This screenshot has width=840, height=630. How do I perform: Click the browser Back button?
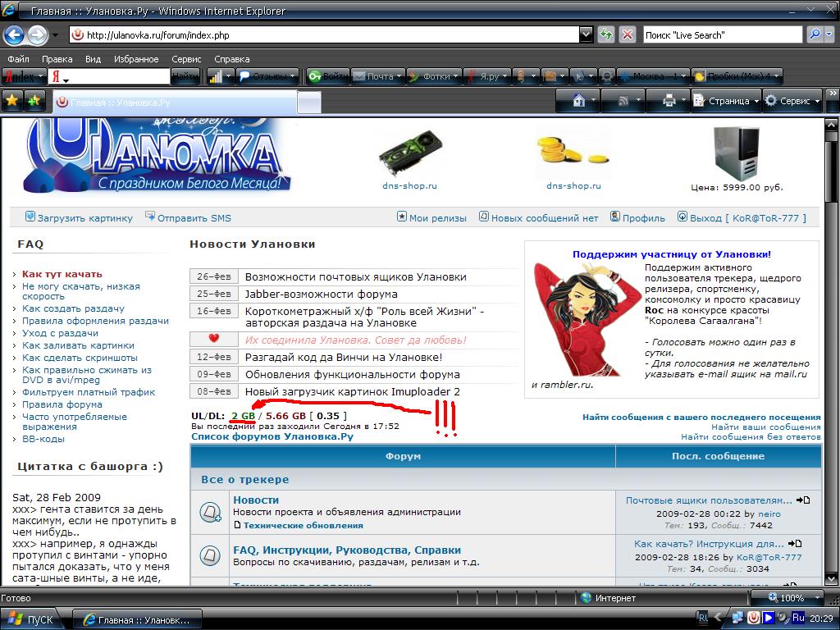coord(13,35)
